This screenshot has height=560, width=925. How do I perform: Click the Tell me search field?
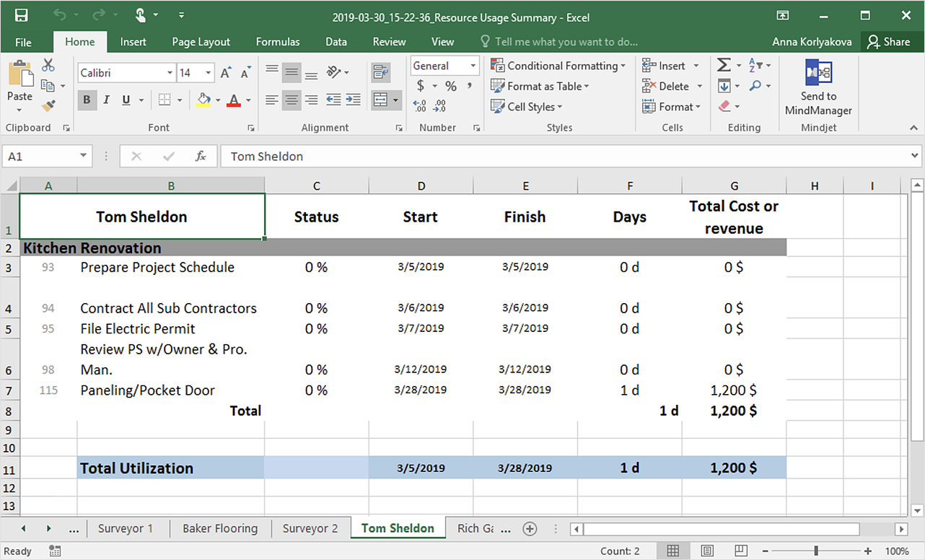click(566, 42)
